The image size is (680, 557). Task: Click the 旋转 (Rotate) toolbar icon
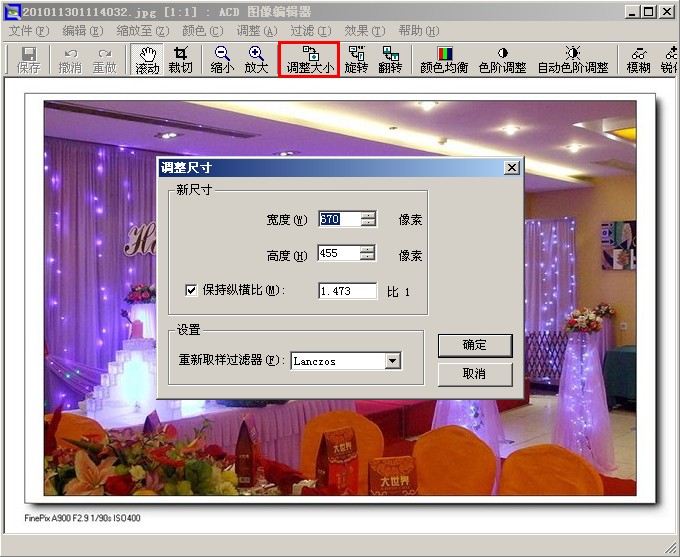(x=356, y=60)
